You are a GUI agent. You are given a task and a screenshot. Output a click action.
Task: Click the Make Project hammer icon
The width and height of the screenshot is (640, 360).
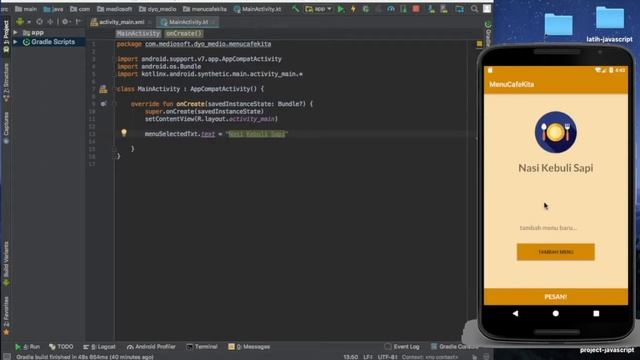click(295, 9)
